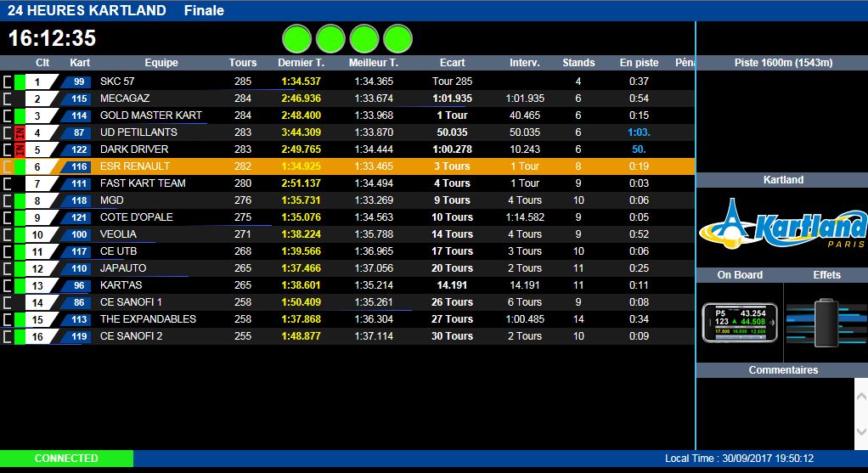The image size is (868, 473).
Task: Click red IN pit indicator for UD PETILLANTS
Action: [20, 132]
